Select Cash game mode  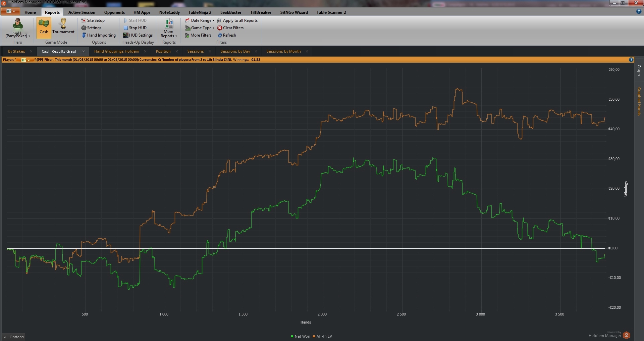point(44,28)
